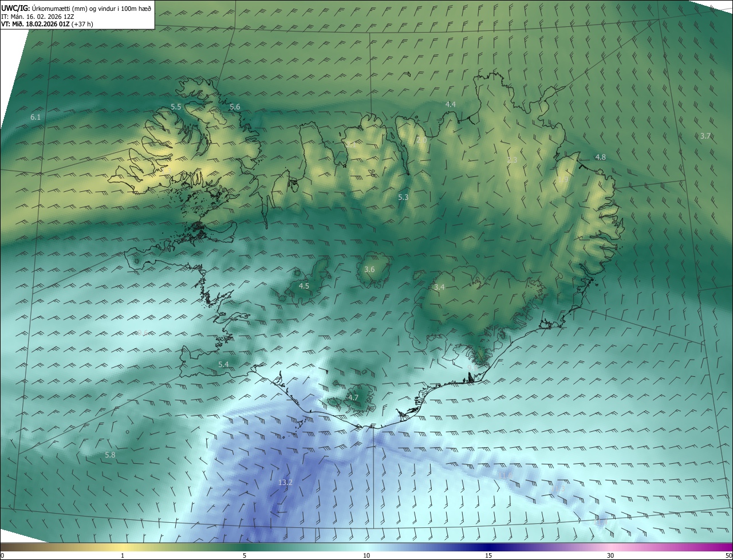Click the 6.1 value label on the map

coord(36,117)
